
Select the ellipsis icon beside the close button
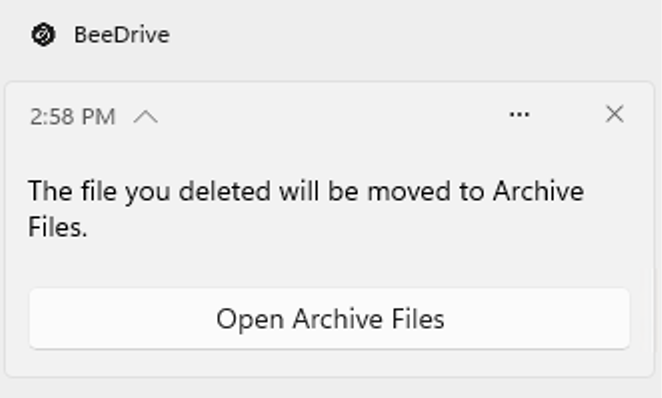point(519,114)
